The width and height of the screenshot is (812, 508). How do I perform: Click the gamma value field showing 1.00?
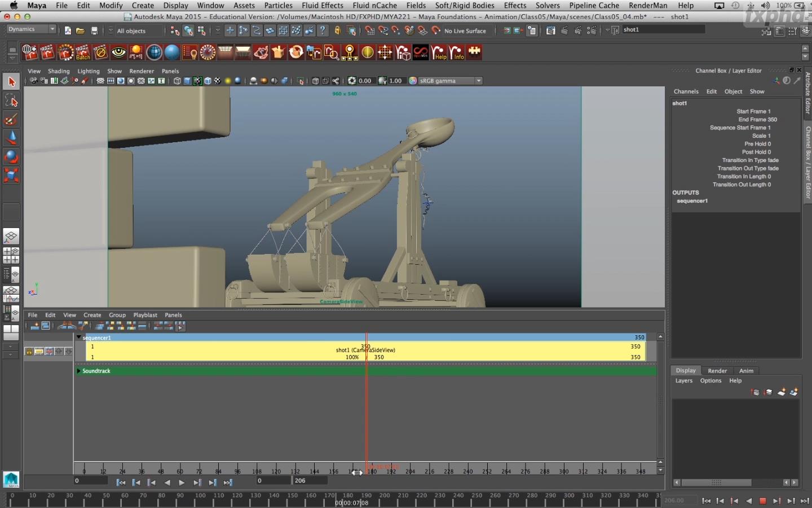396,81
